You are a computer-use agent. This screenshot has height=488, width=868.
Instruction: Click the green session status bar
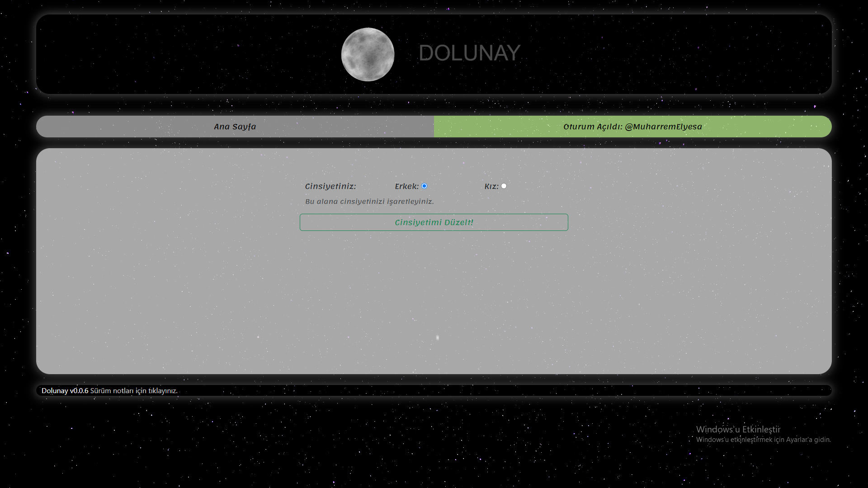769,127
